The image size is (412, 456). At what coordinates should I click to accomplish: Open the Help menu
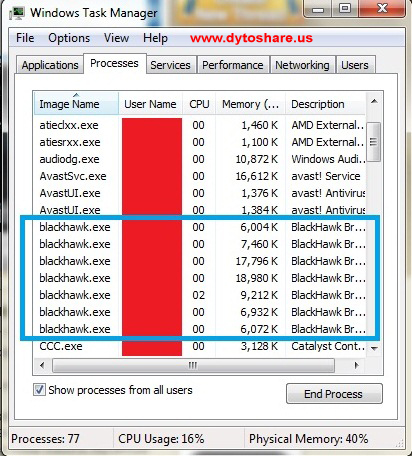tap(155, 38)
